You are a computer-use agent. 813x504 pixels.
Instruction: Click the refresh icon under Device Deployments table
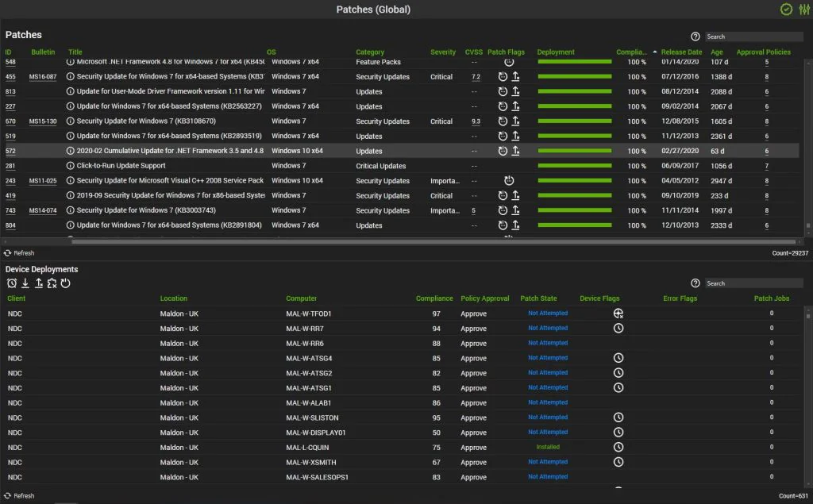[7, 496]
